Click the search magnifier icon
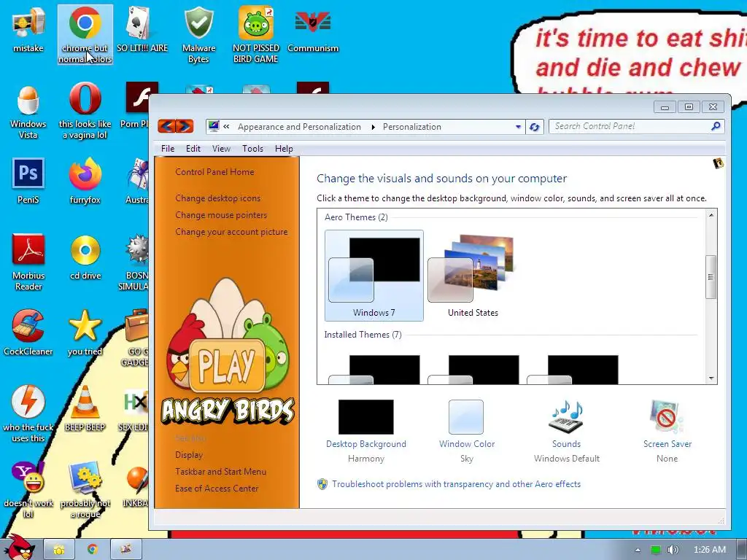Screen dimensions: 747x560 tap(715, 126)
